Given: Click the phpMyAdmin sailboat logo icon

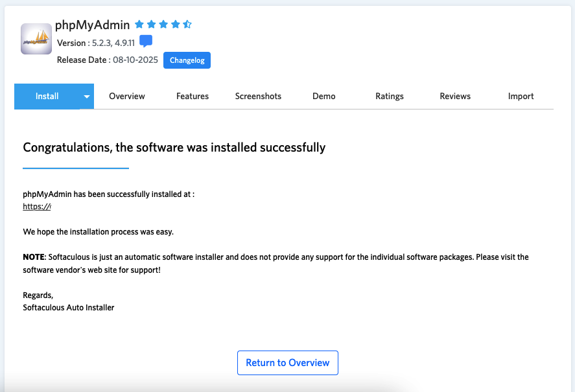Looking at the screenshot, I should (x=36, y=39).
